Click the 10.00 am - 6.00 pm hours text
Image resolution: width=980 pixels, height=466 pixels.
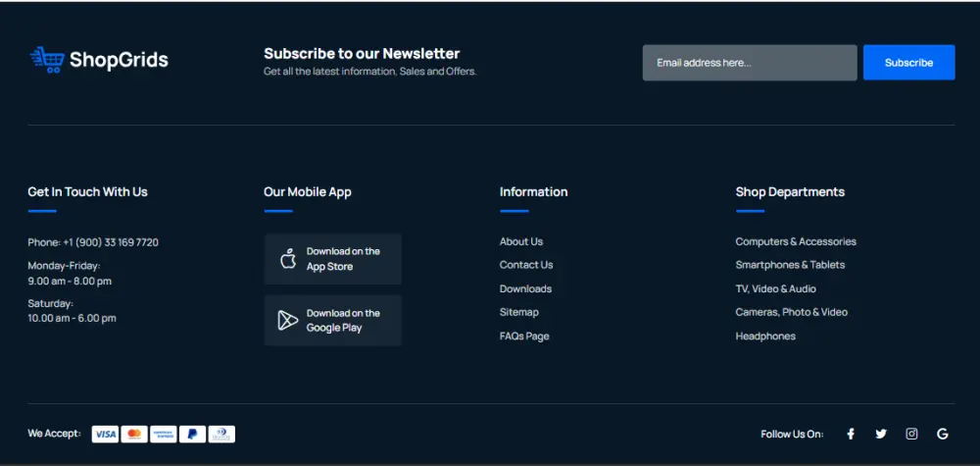click(72, 318)
